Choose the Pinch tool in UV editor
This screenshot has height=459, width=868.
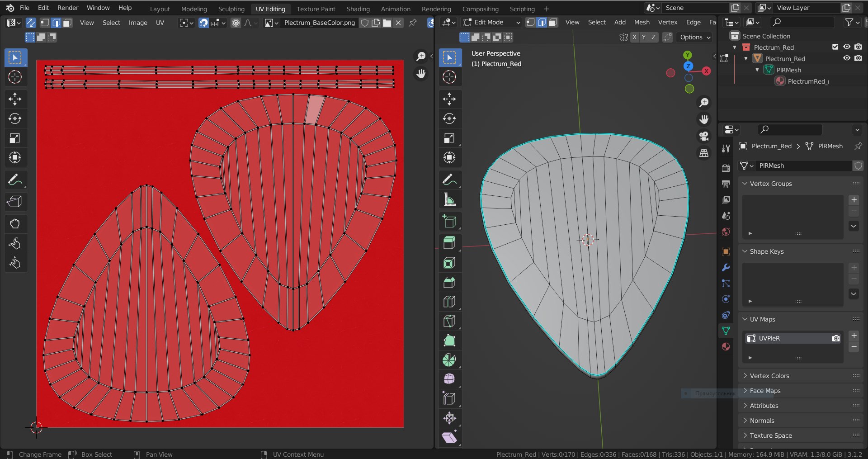point(15,263)
